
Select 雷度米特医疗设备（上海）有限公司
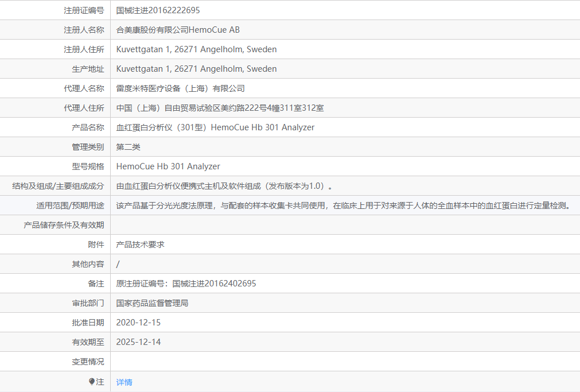[x=181, y=88]
